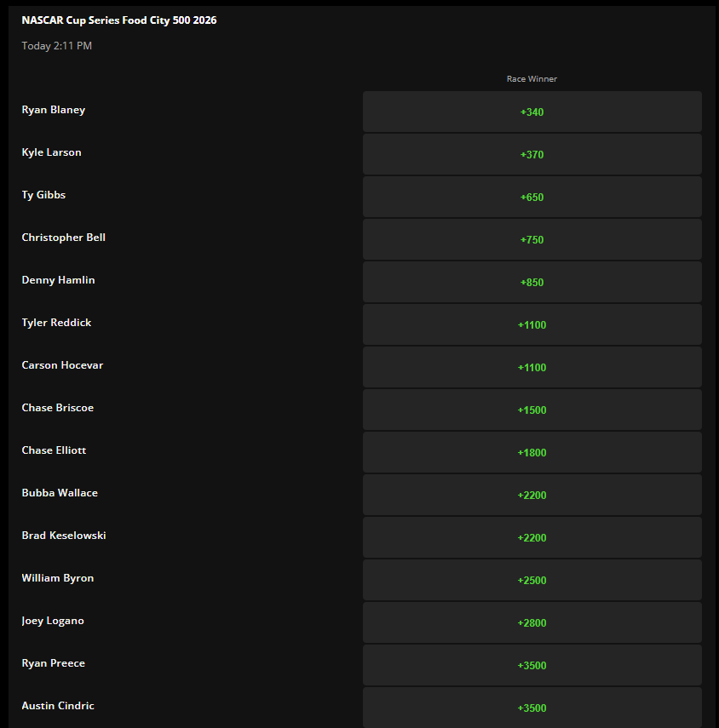Select Ryan Blaney +340 odds
This screenshot has height=728, width=719.
click(x=532, y=112)
